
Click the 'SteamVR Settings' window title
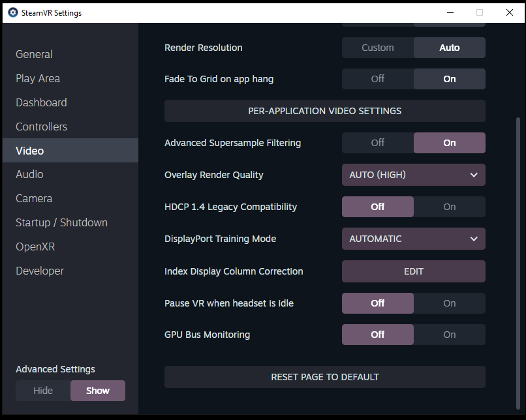tap(52, 13)
